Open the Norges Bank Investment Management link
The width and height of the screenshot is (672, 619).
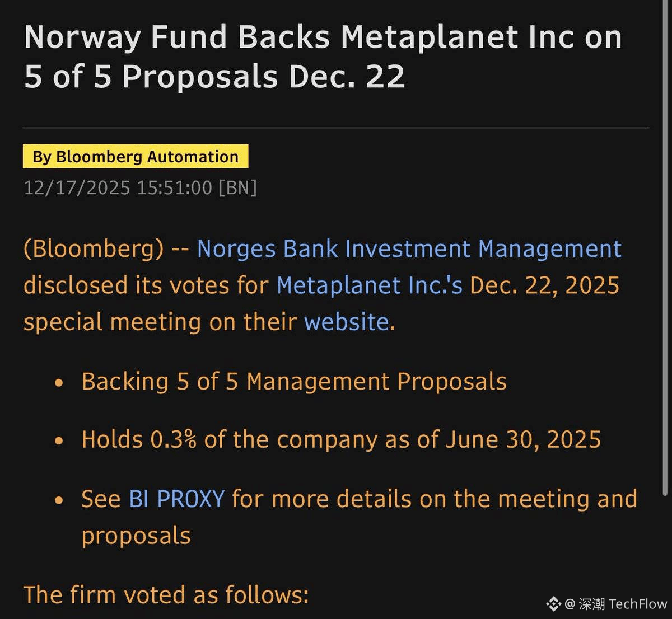(x=409, y=249)
